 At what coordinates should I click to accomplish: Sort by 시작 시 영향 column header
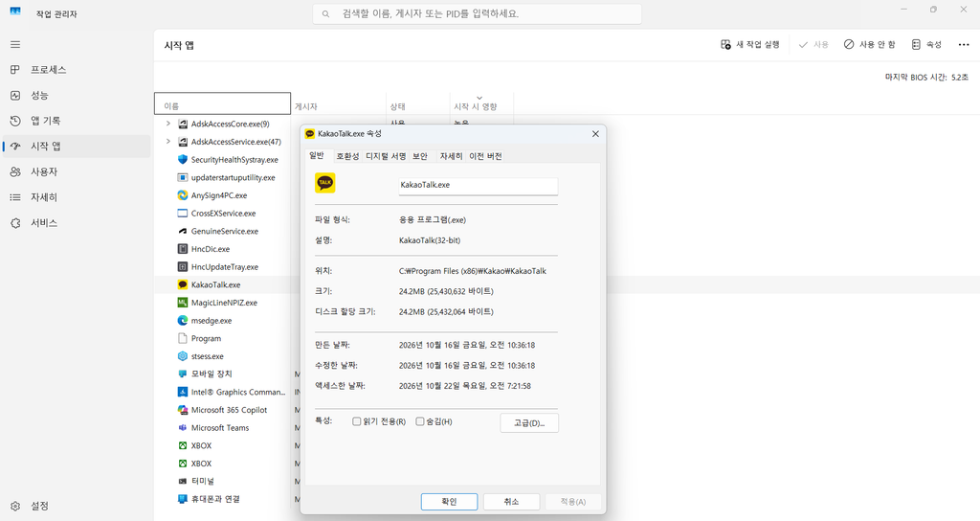point(481,103)
